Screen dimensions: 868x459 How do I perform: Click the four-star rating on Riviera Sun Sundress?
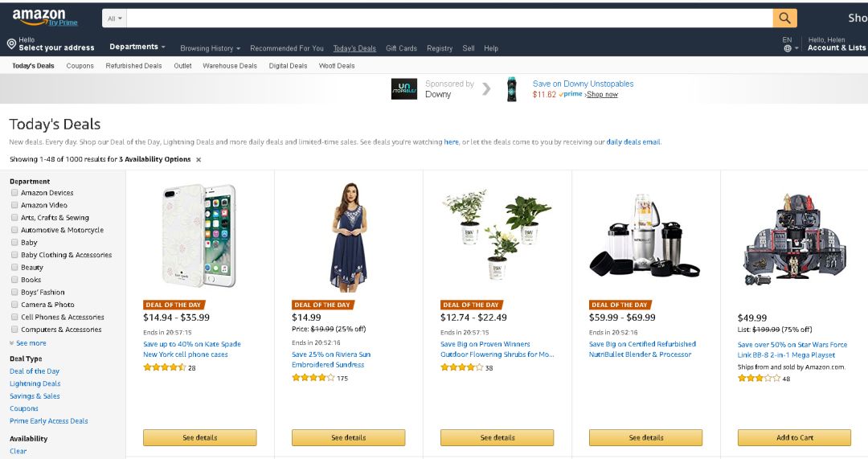313,378
